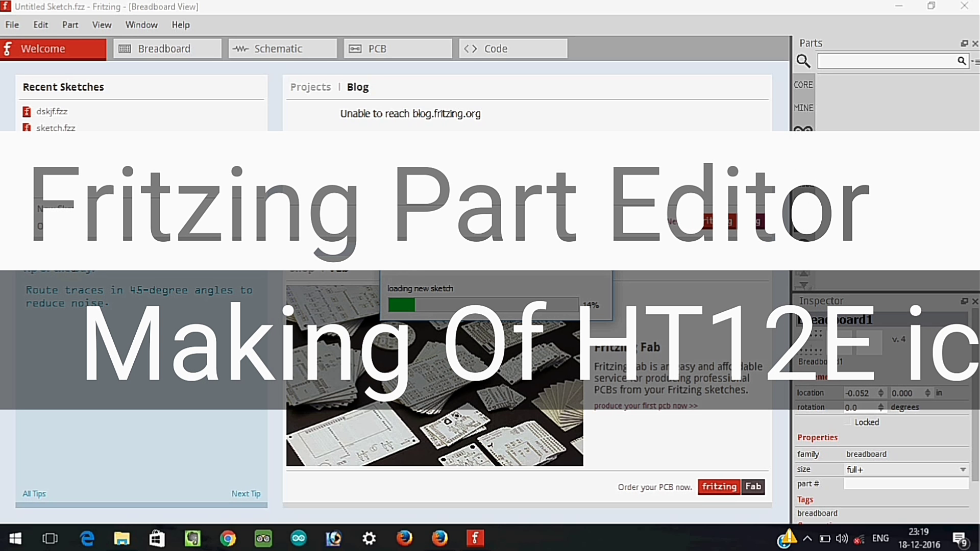Open the Parts bin options menu
Image resolution: width=980 pixels, height=551 pixels.
(x=975, y=61)
